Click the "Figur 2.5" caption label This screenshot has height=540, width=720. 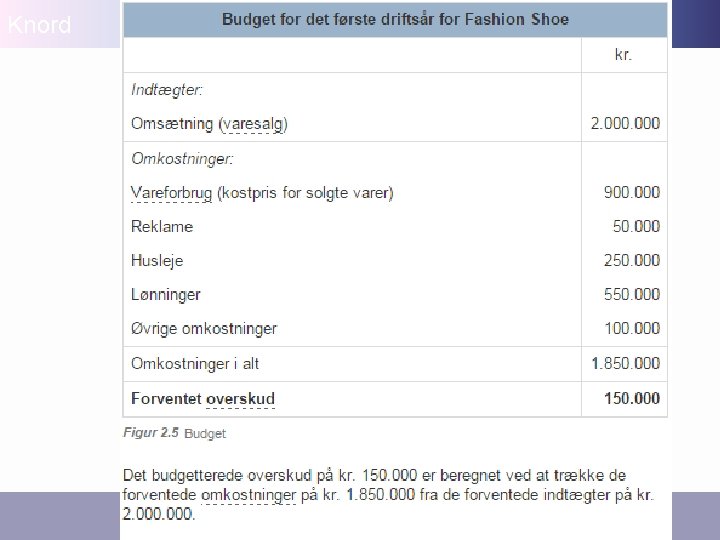click(151, 433)
